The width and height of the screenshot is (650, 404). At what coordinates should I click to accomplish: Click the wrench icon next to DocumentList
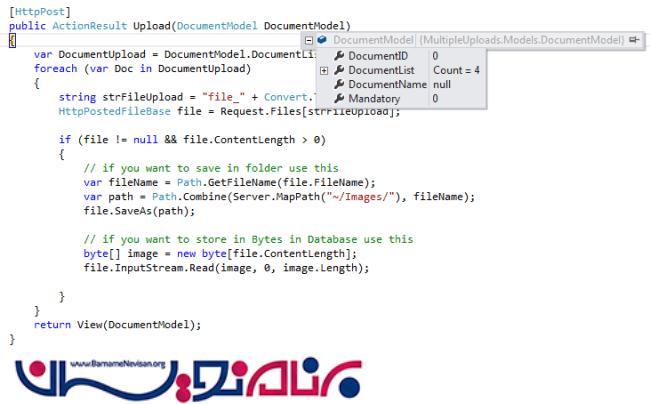click(339, 70)
